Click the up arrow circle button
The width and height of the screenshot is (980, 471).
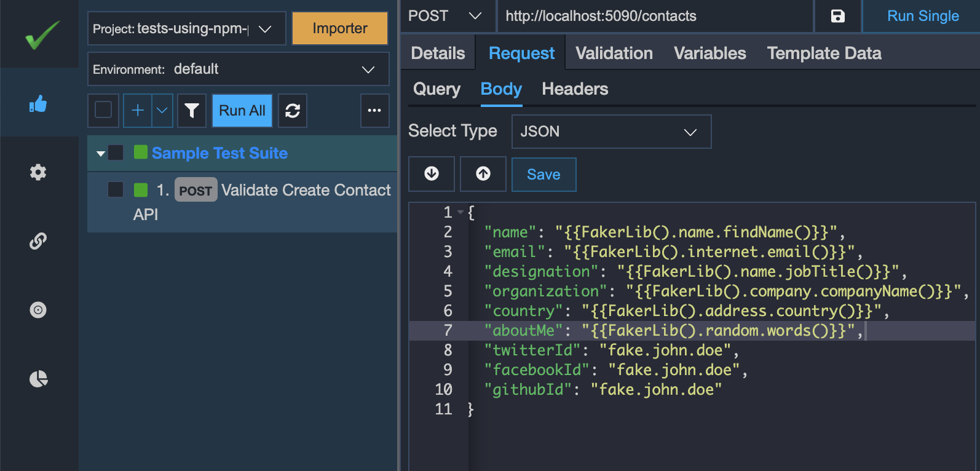point(483,174)
